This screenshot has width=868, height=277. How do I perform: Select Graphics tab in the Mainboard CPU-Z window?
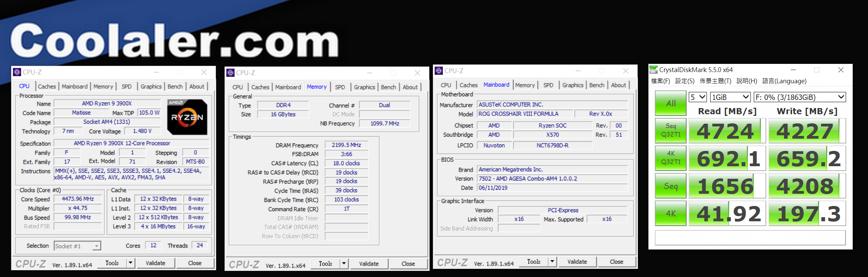pyautogui.click(x=573, y=85)
